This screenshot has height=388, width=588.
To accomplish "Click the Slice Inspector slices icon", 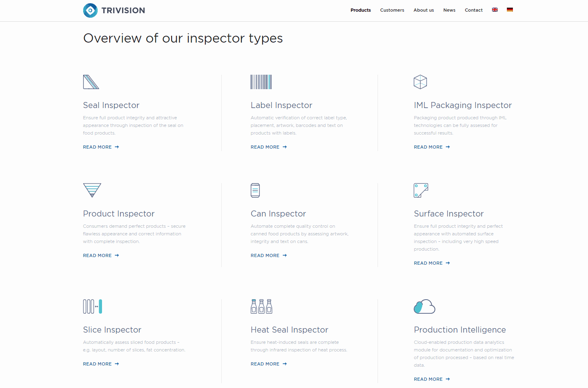I will (92, 306).
